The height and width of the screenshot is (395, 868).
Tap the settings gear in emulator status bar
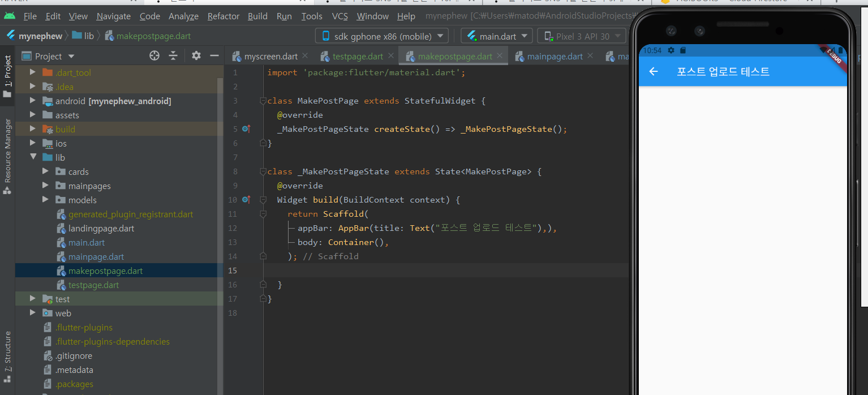point(671,50)
